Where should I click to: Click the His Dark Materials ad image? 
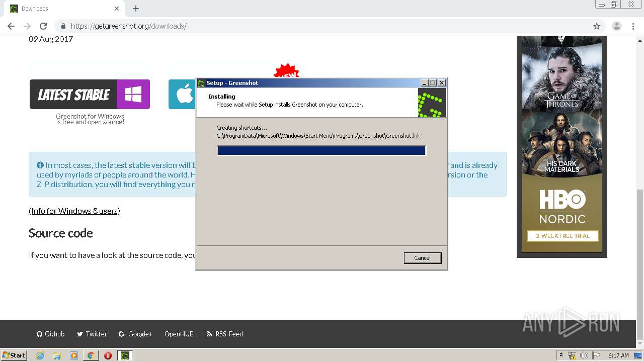(x=562, y=144)
